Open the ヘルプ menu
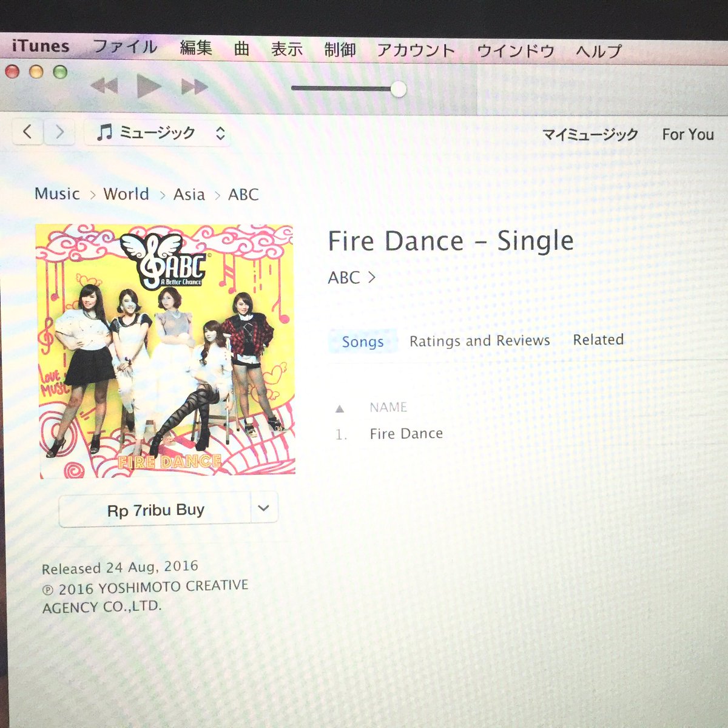The width and height of the screenshot is (728, 728). click(599, 52)
